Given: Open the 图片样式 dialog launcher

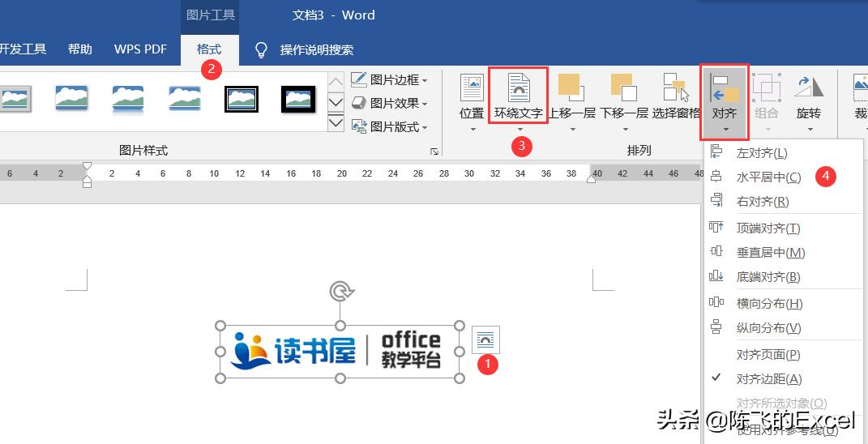Looking at the screenshot, I should point(434,152).
